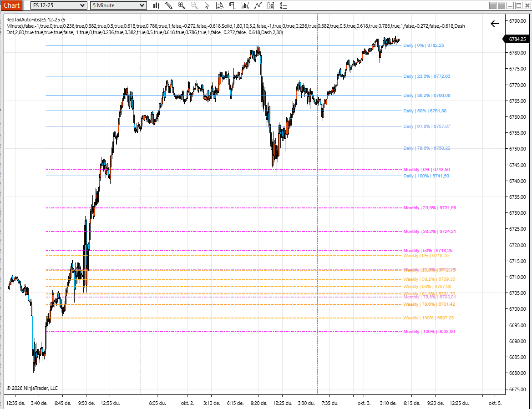The height and width of the screenshot is (409, 532).
Task: Open the Strategies icon in toolbar
Action: [x=271, y=5]
